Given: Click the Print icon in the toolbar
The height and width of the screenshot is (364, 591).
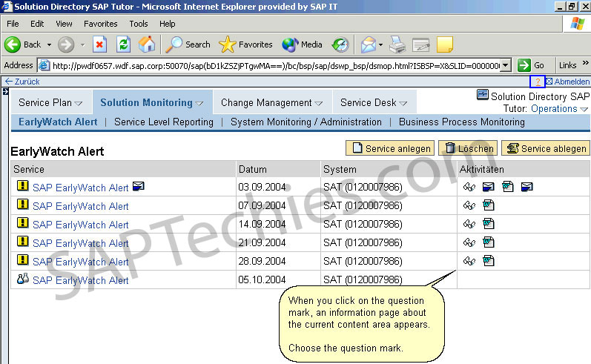Looking at the screenshot, I should (397, 44).
